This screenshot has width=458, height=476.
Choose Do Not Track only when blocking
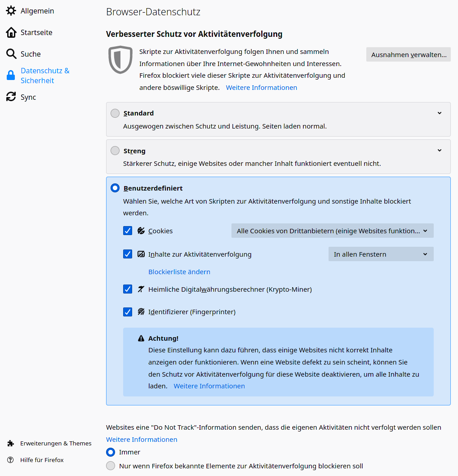[111, 466]
